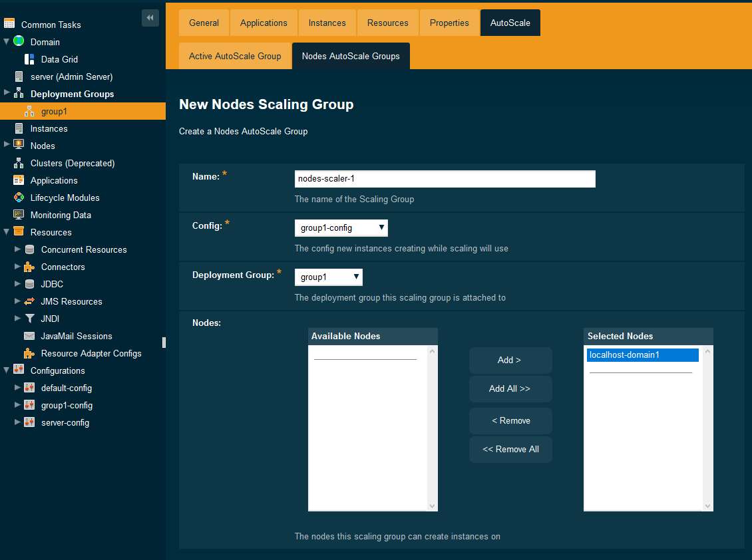The width and height of the screenshot is (752, 560).
Task: Click the Instances server icon
Action: click(19, 128)
